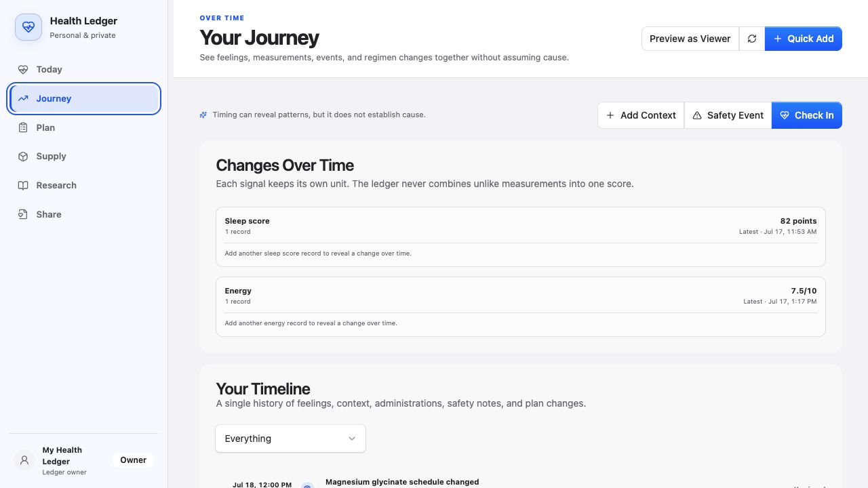Image resolution: width=868 pixels, height=488 pixels.
Task: Click the Preview as Viewer button
Action: click(x=690, y=39)
